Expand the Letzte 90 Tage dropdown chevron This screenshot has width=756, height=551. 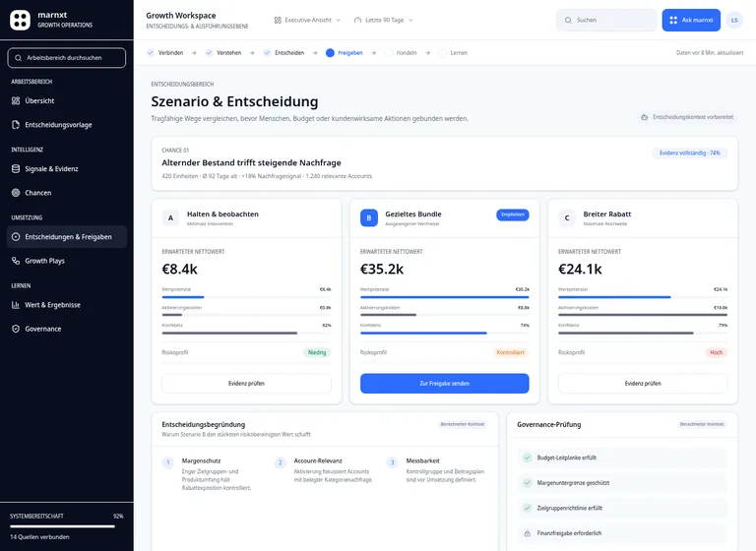pos(410,21)
